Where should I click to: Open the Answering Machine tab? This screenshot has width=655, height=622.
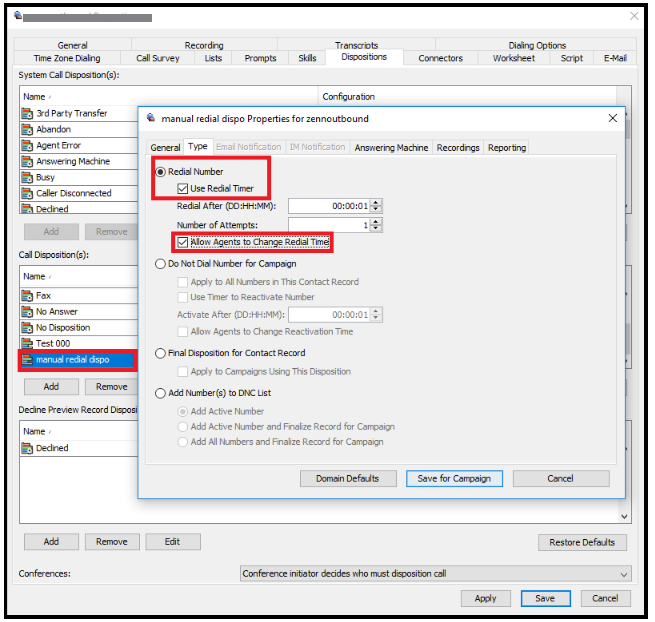coord(391,147)
